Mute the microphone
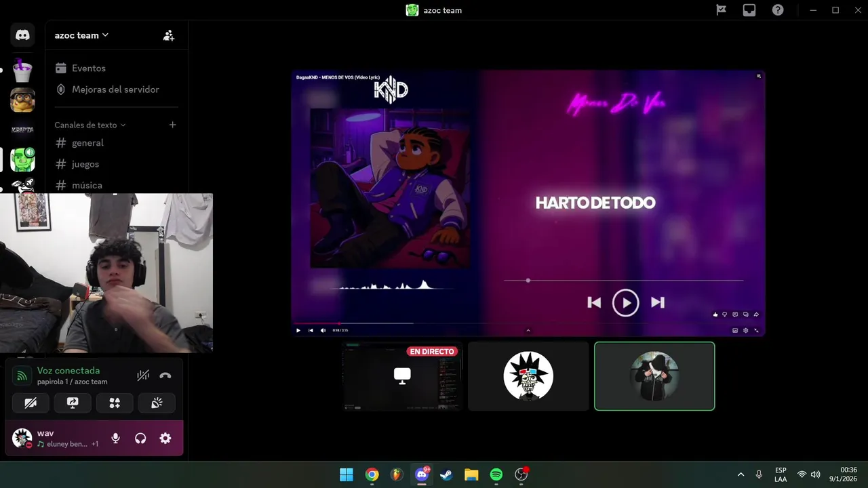Viewport: 868px width, 488px height. pos(115,439)
